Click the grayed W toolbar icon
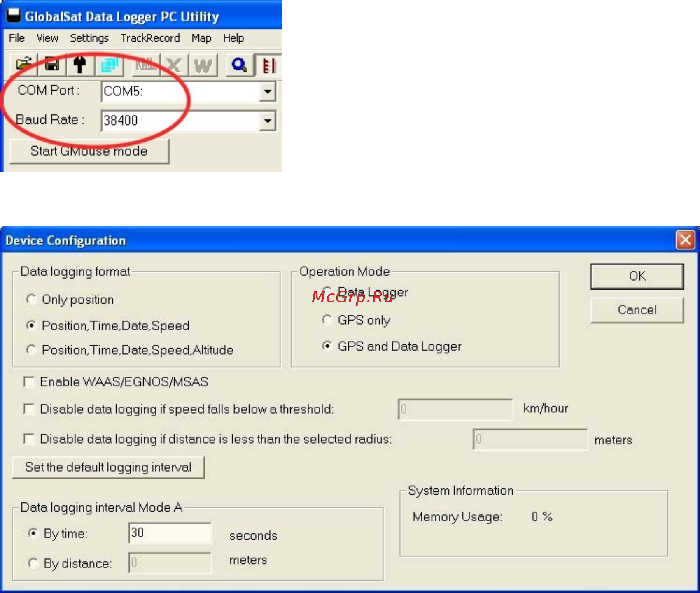This screenshot has height=593, width=700. [x=203, y=65]
